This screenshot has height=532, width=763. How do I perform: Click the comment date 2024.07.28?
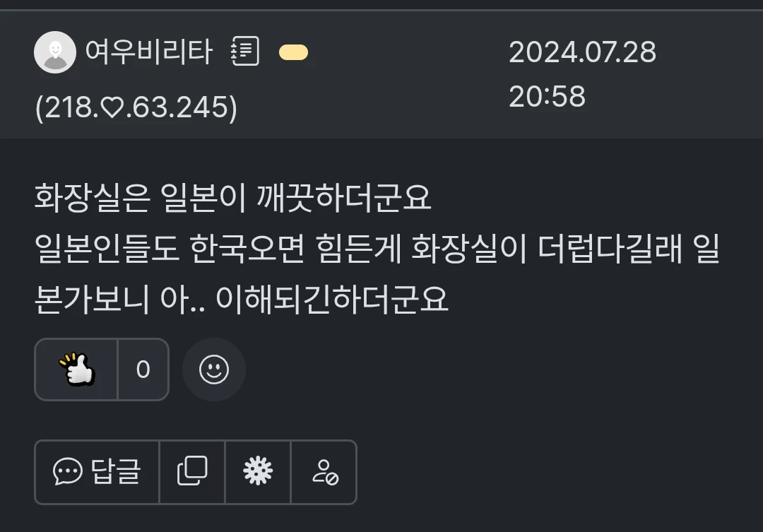(x=582, y=52)
